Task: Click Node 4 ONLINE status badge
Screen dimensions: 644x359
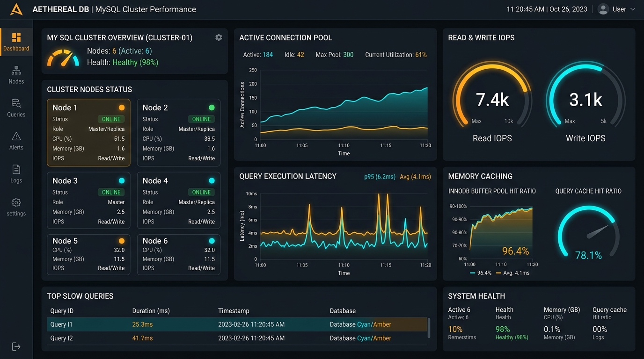Action: click(201, 192)
